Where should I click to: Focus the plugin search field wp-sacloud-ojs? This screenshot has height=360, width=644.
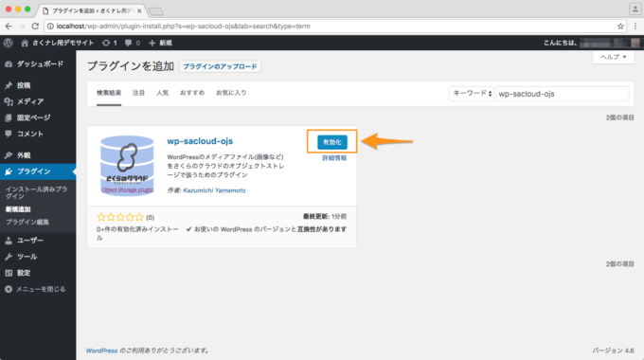coord(563,94)
